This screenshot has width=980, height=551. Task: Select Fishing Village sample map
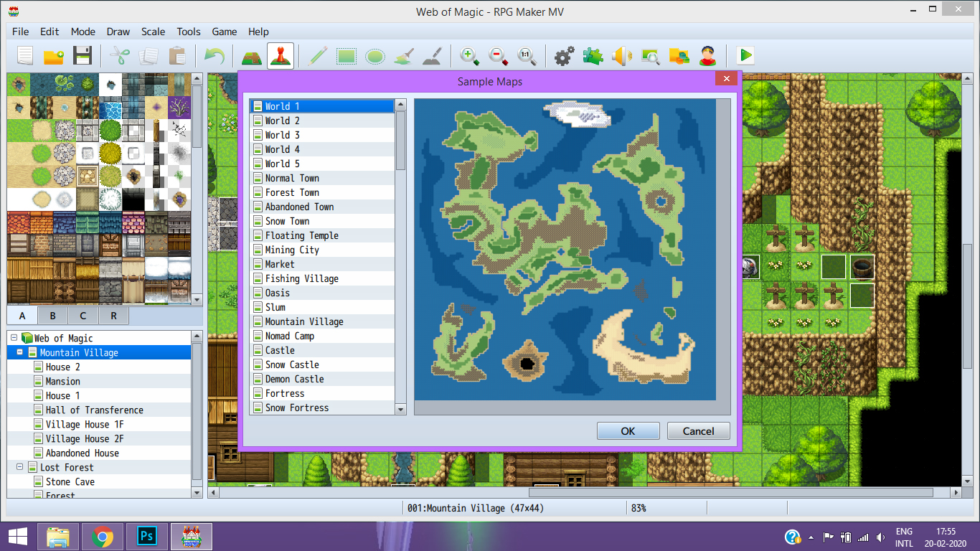(x=323, y=278)
